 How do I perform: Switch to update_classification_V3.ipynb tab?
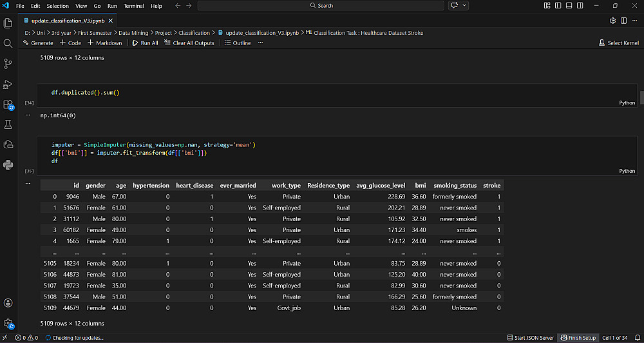coord(68,20)
